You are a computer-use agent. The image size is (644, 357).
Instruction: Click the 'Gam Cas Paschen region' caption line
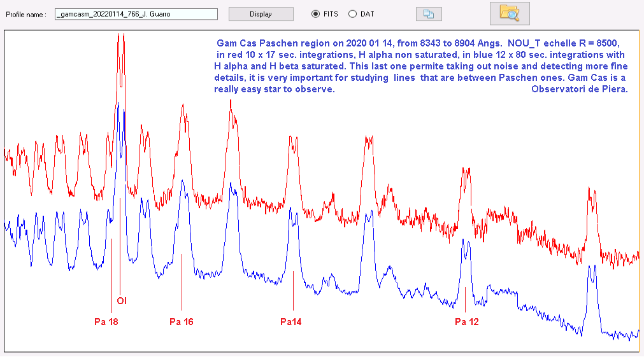(x=418, y=43)
